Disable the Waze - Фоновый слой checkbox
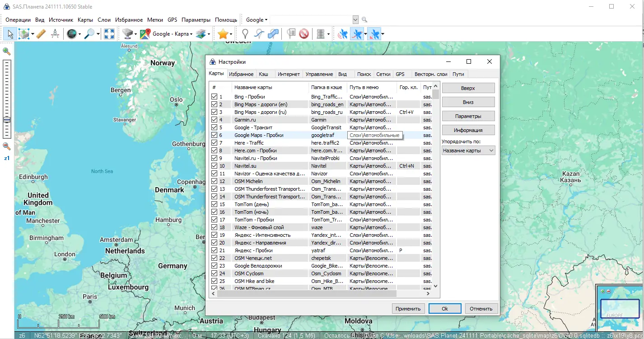The width and height of the screenshot is (644, 339). tap(215, 227)
